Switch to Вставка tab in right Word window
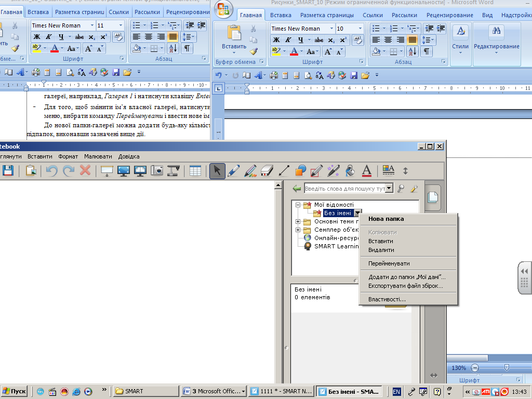Screen dimensions: 532x399 click(x=281, y=15)
